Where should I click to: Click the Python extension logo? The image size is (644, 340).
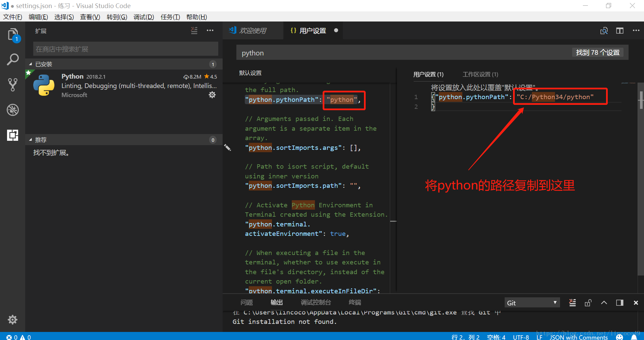click(x=44, y=85)
